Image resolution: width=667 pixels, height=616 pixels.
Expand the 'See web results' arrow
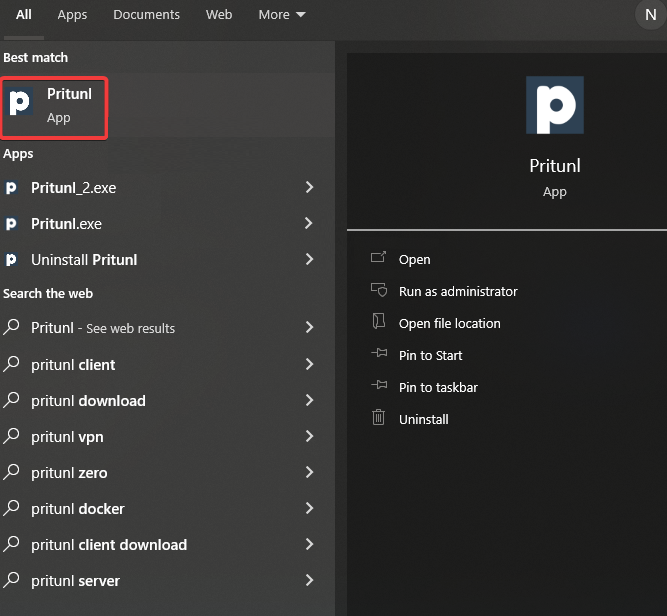click(x=309, y=327)
